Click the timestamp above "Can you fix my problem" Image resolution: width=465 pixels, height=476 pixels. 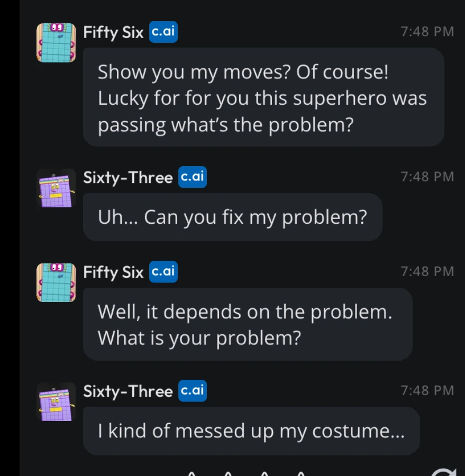[427, 177]
